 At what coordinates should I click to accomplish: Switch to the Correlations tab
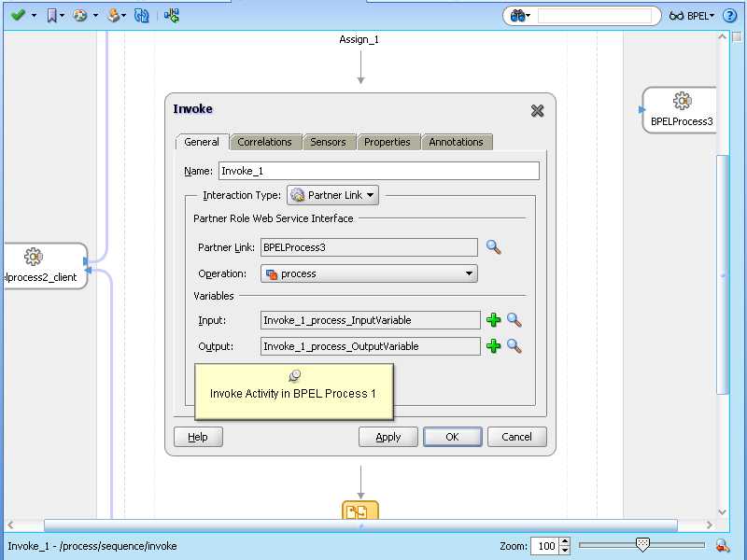pos(265,142)
